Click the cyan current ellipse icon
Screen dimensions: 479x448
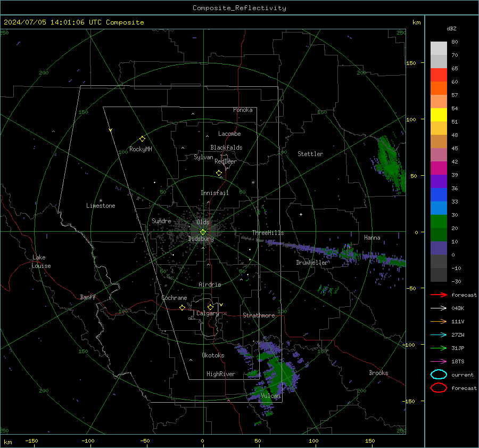(439, 374)
